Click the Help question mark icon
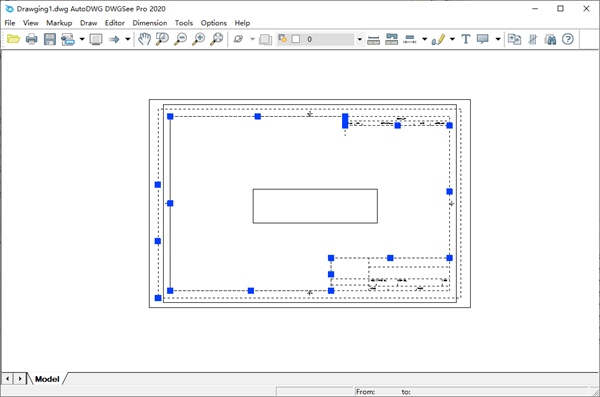Viewport: 600px width, 397px height. (x=568, y=39)
